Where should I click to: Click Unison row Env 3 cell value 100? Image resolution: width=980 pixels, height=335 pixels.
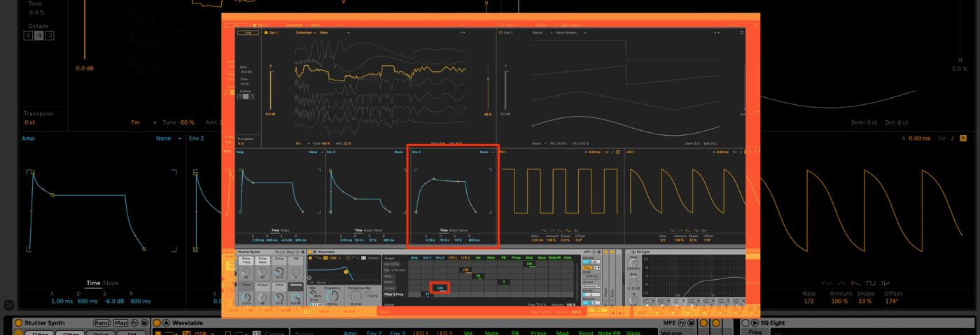(x=440, y=288)
